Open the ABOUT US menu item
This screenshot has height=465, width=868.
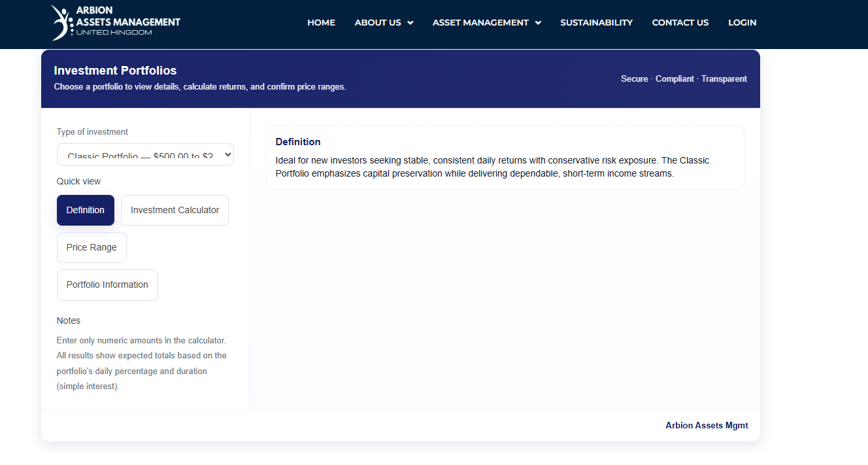pyautogui.click(x=377, y=22)
